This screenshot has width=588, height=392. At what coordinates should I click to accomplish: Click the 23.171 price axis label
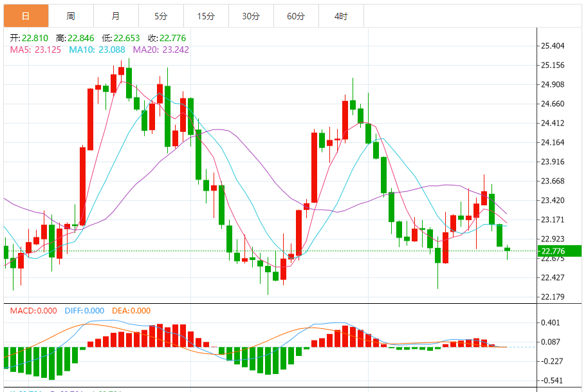pyautogui.click(x=553, y=219)
